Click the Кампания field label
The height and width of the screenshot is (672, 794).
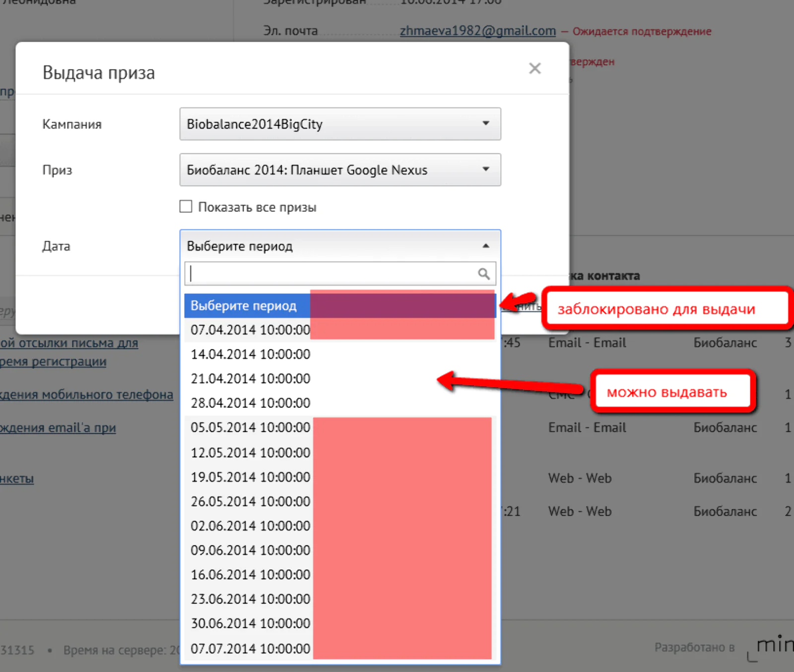coord(72,124)
